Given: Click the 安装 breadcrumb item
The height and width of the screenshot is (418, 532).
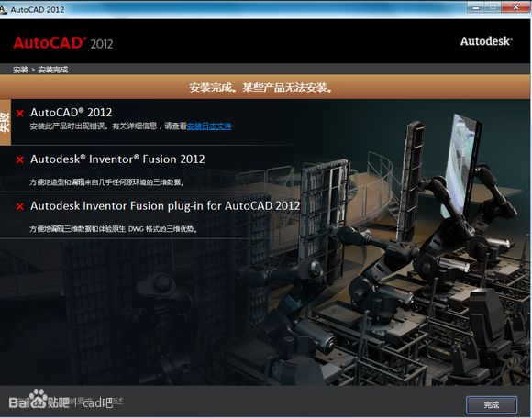Looking at the screenshot, I should (20, 70).
